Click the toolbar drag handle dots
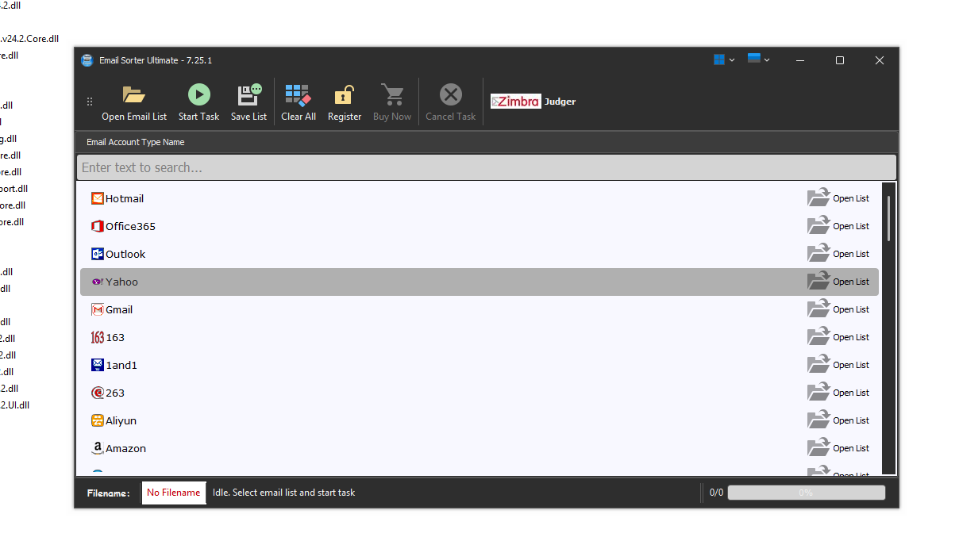Screen dimensions: 959x560 [90, 102]
